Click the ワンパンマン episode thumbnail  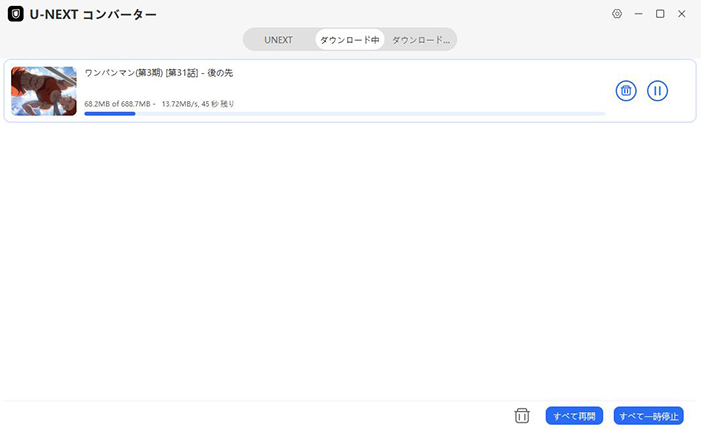(x=44, y=91)
